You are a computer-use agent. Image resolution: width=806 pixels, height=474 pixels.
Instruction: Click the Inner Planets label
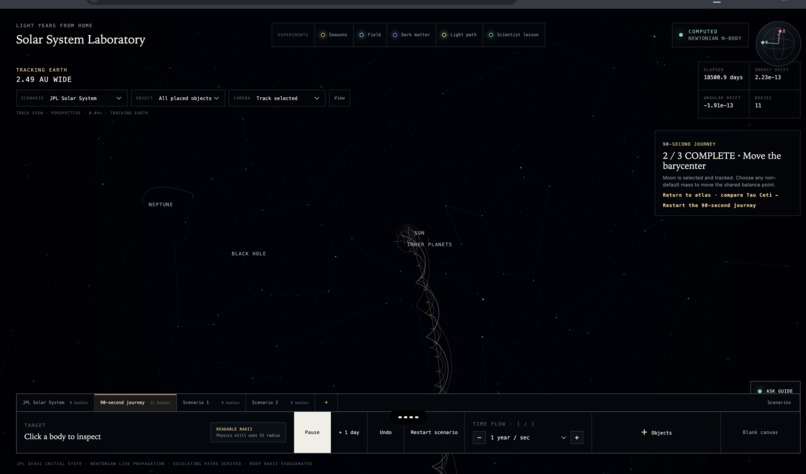point(429,244)
